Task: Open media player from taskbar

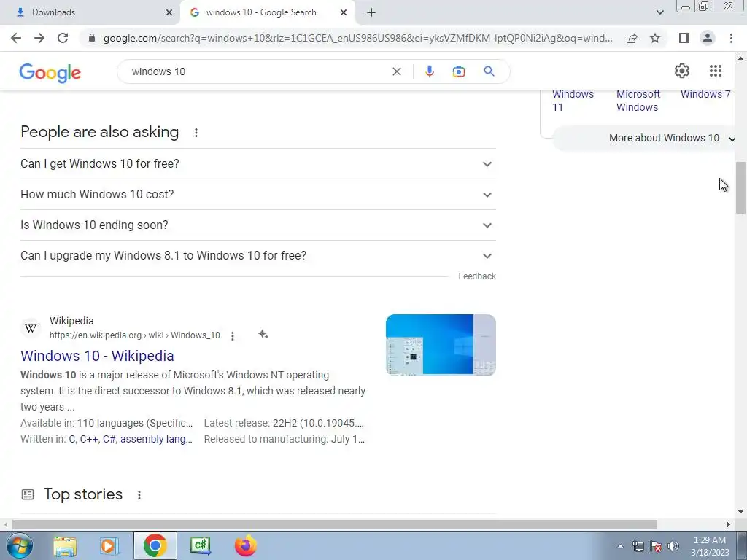Action: (x=109, y=545)
